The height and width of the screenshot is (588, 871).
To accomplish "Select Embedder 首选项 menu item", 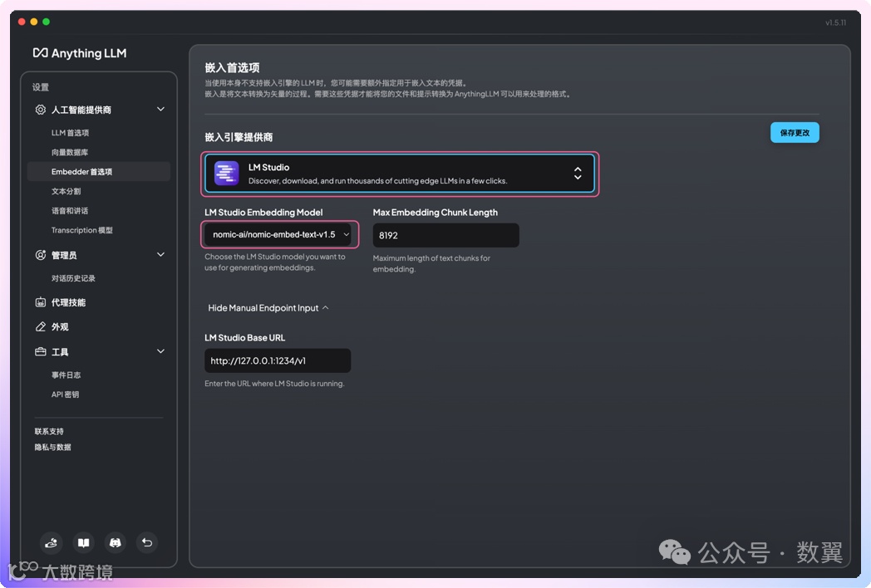I will tap(98, 172).
